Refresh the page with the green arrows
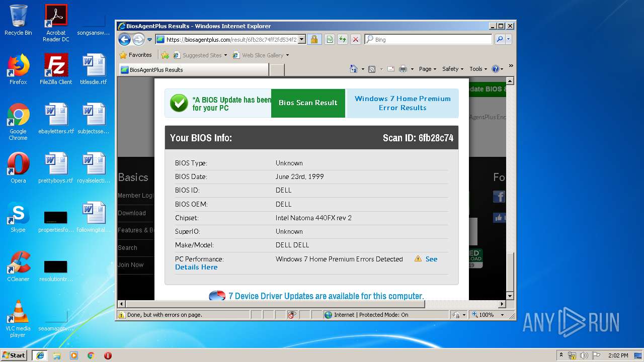The width and height of the screenshot is (644, 362). click(x=343, y=39)
